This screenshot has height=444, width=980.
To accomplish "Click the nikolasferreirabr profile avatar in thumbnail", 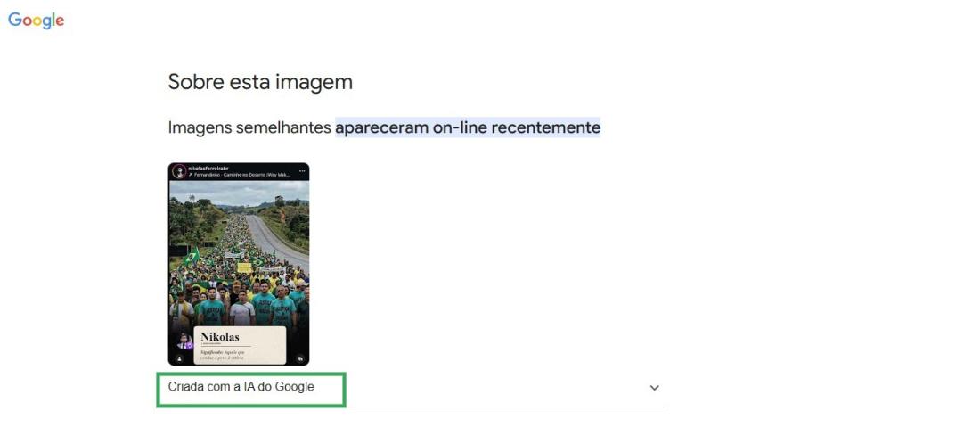I will click(x=179, y=171).
